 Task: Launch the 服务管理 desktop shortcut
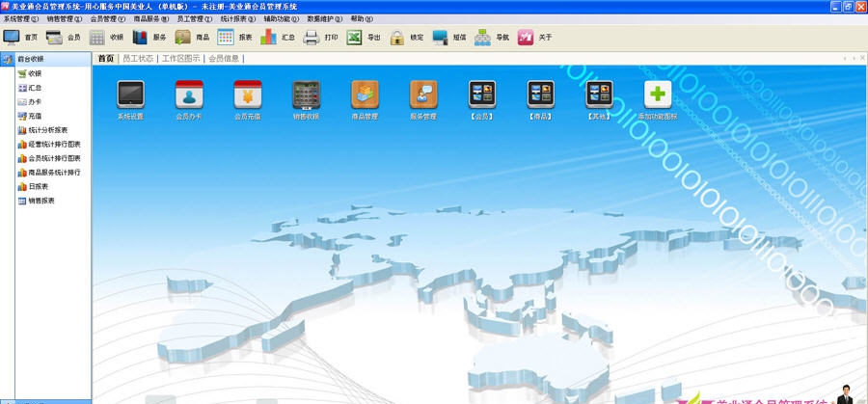pos(423,94)
